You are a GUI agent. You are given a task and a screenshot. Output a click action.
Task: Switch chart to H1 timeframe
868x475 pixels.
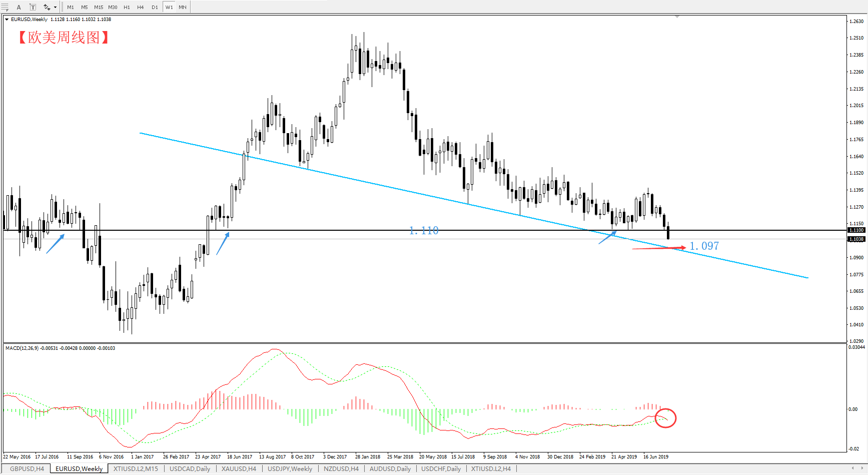pos(127,7)
